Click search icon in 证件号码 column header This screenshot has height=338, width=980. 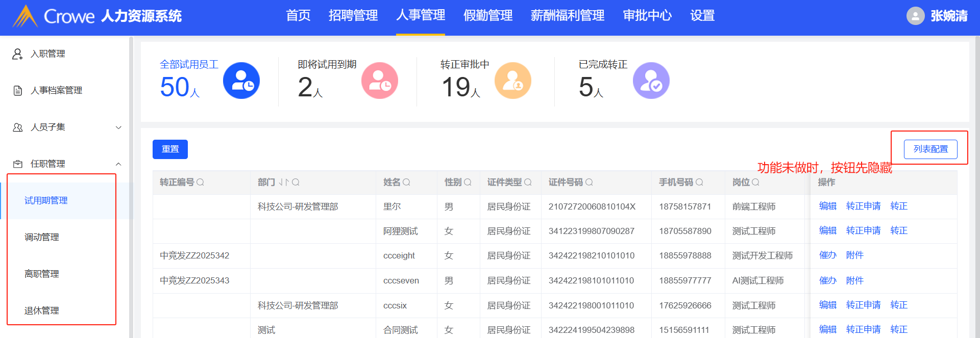pyautogui.click(x=589, y=182)
